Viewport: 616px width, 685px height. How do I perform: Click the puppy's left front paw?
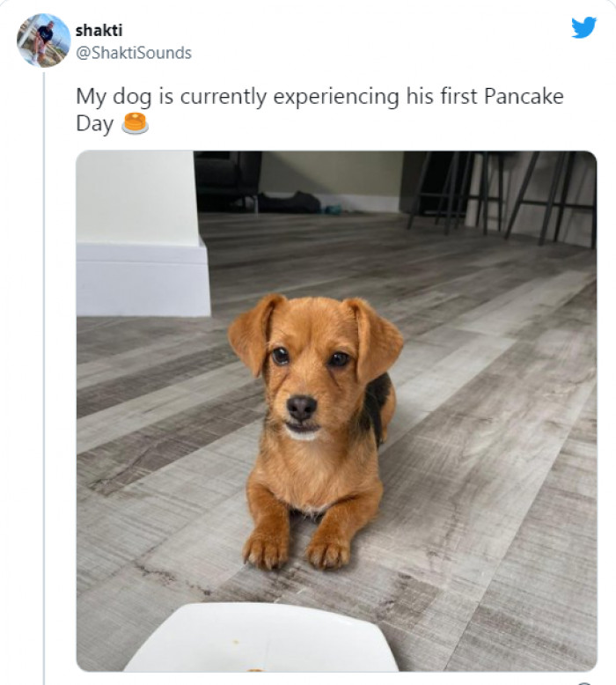266,549
